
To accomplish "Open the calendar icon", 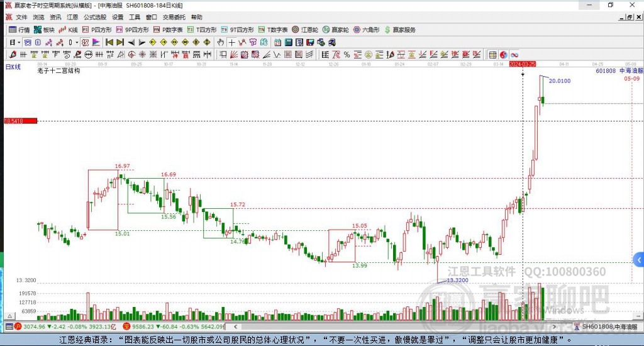I will coord(277,42).
